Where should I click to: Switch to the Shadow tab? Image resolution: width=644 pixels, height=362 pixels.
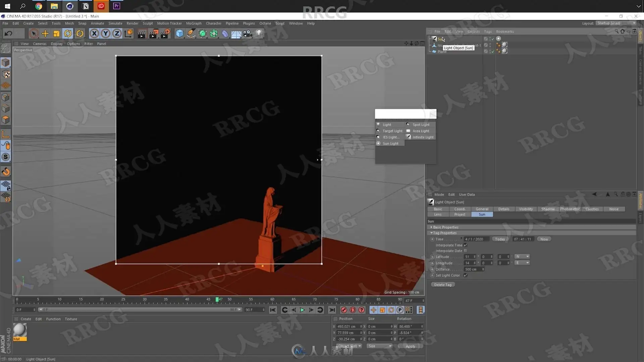(548, 209)
